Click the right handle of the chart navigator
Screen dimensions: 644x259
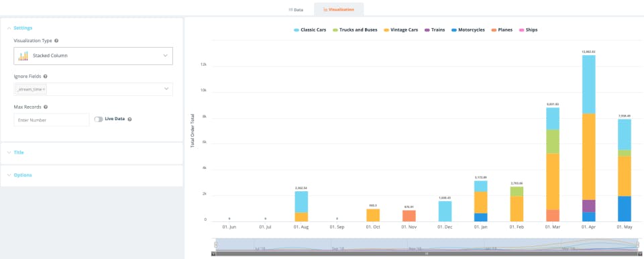[x=638, y=245]
